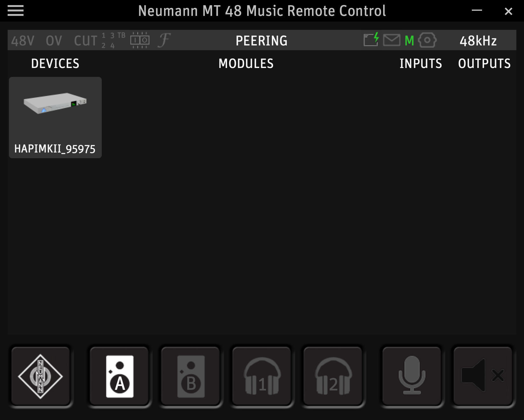Switch to the INPUTS tab
524x420 pixels.
[420, 64]
